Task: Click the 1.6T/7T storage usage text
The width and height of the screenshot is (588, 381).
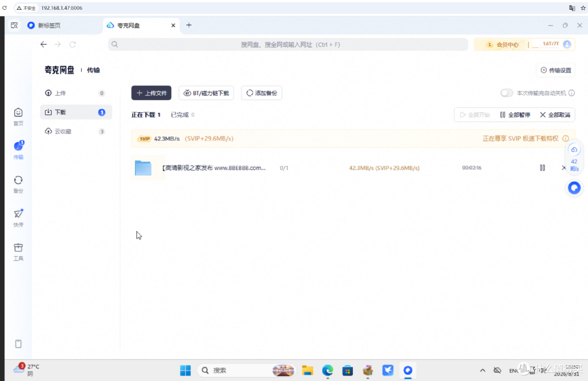Action: 550,44
